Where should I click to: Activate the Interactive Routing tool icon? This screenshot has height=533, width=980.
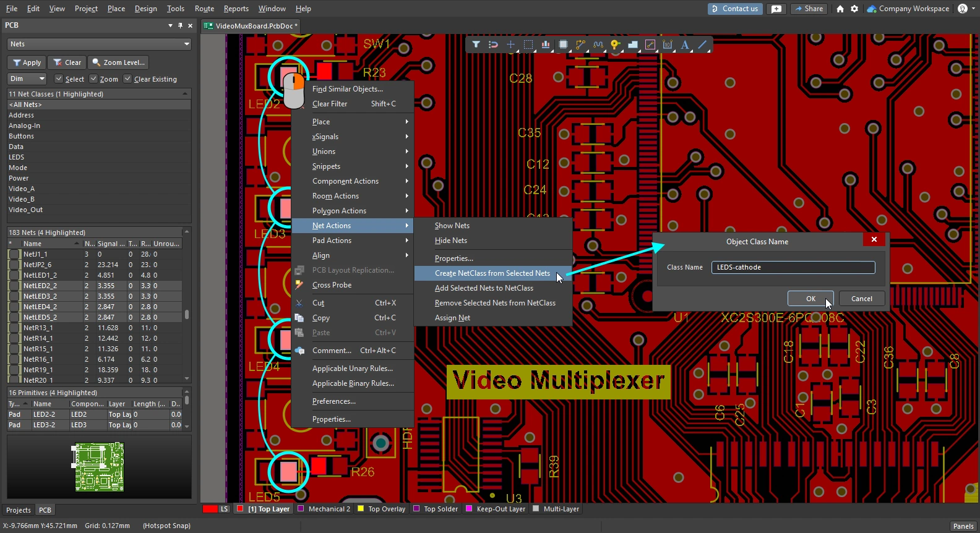coord(580,45)
